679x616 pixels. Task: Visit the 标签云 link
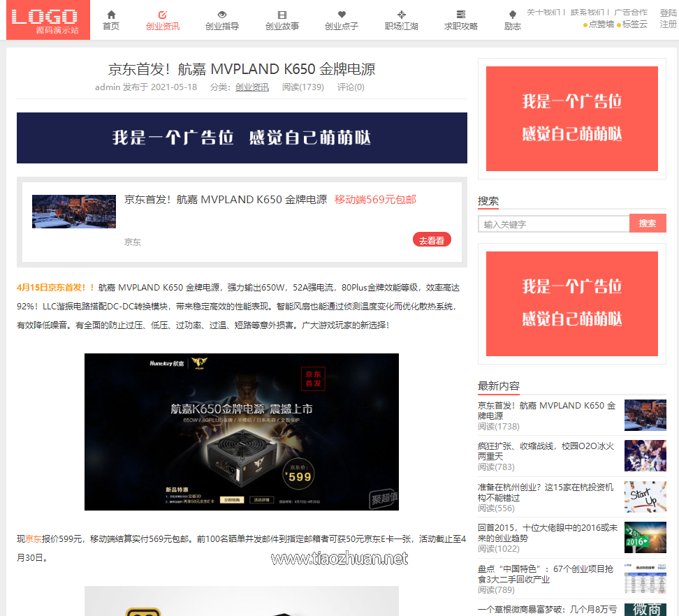635,24
